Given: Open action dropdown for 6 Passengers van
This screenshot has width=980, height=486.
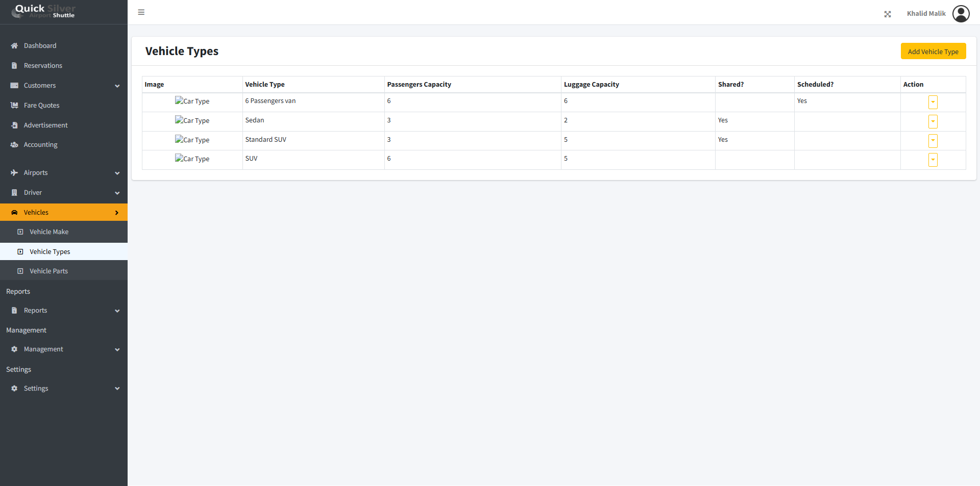Looking at the screenshot, I should tap(933, 103).
